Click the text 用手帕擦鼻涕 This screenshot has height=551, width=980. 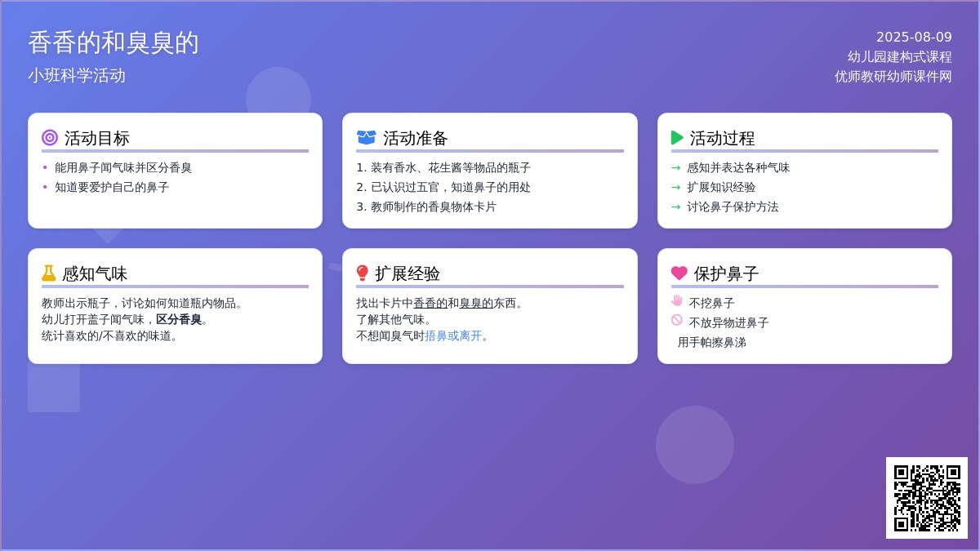tap(712, 342)
